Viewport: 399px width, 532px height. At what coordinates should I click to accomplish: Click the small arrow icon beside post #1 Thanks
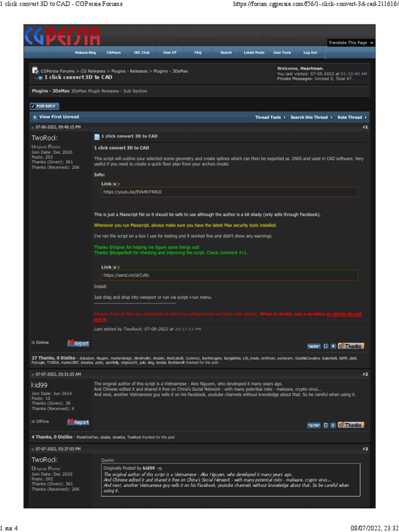pyautogui.click(x=333, y=347)
